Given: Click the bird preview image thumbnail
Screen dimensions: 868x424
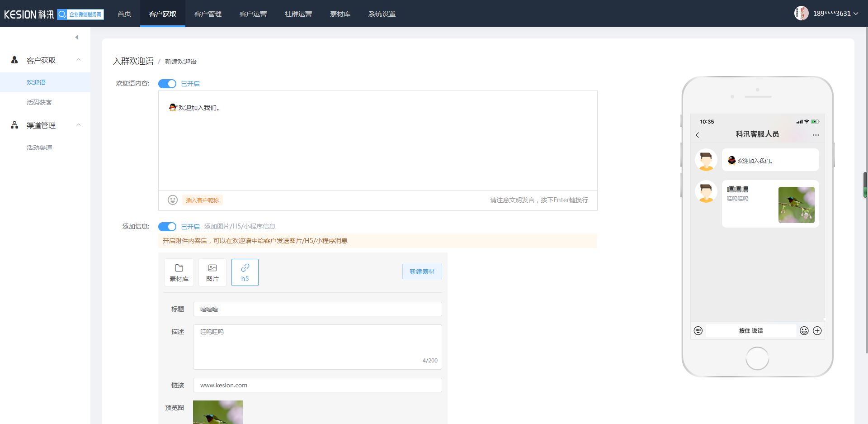Looking at the screenshot, I should coord(218,412).
